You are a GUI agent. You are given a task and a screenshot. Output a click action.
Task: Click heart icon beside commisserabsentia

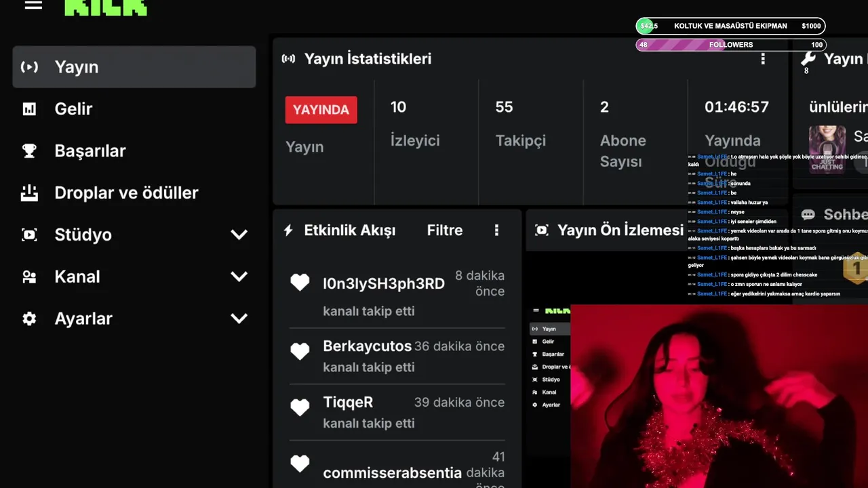tap(300, 464)
